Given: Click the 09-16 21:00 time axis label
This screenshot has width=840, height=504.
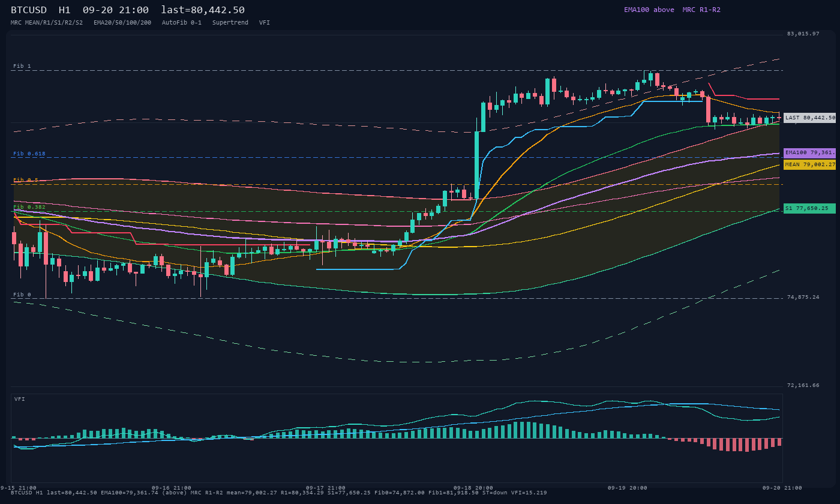Looking at the screenshot, I should [172, 488].
